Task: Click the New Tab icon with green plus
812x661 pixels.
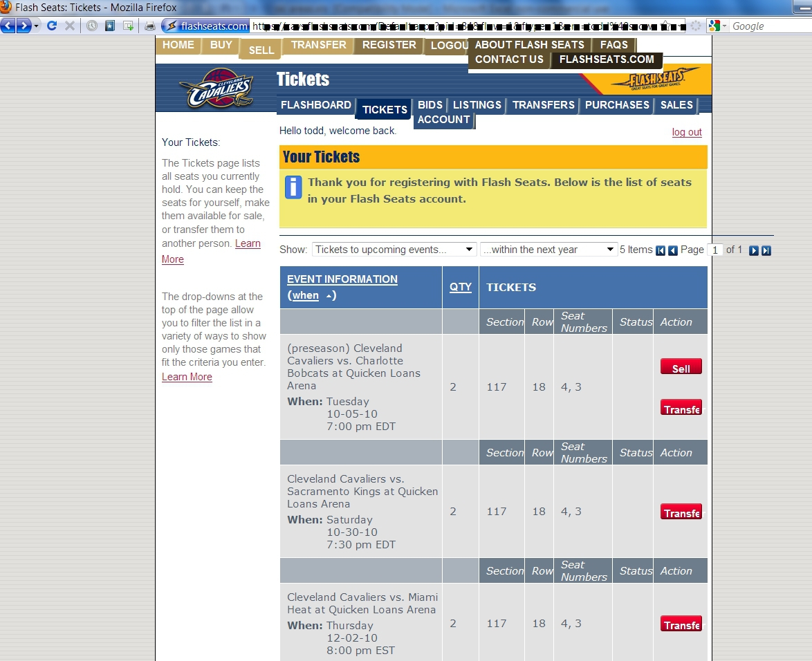Action: (128, 26)
